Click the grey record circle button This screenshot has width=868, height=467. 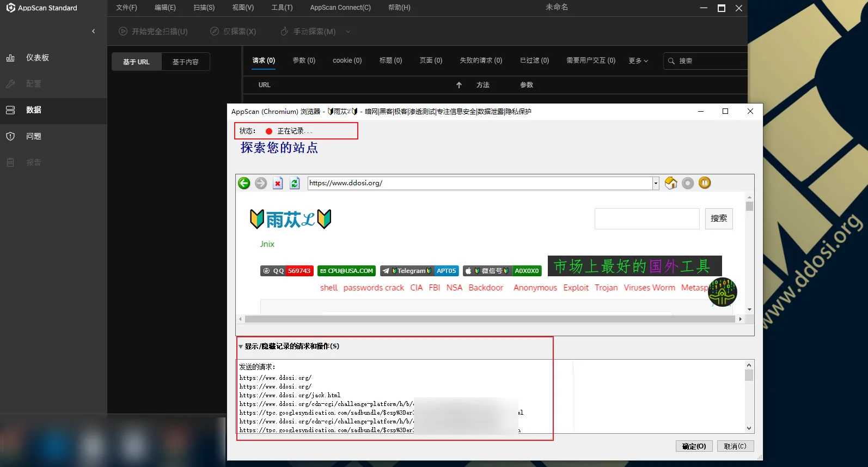tap(688, 183)
